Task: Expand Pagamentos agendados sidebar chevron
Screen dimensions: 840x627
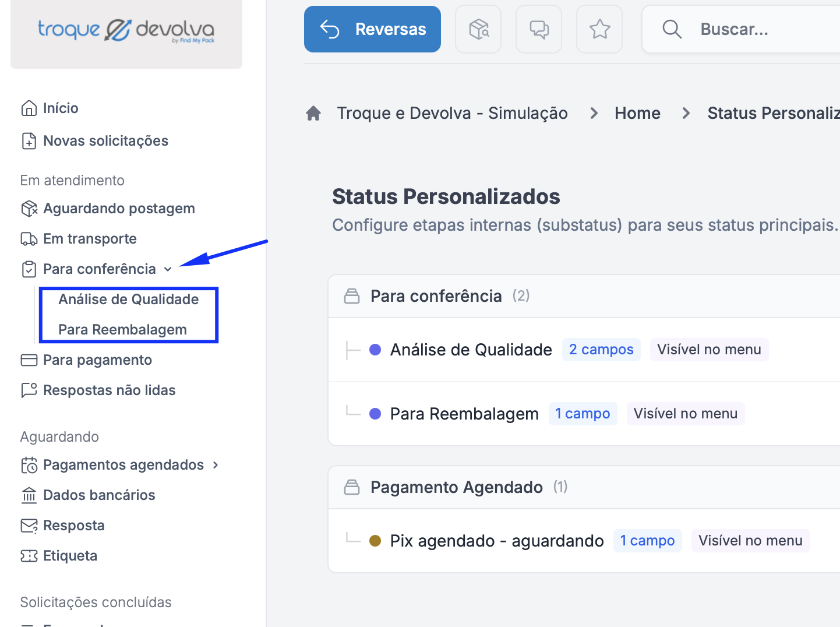Action: [216, 465]
